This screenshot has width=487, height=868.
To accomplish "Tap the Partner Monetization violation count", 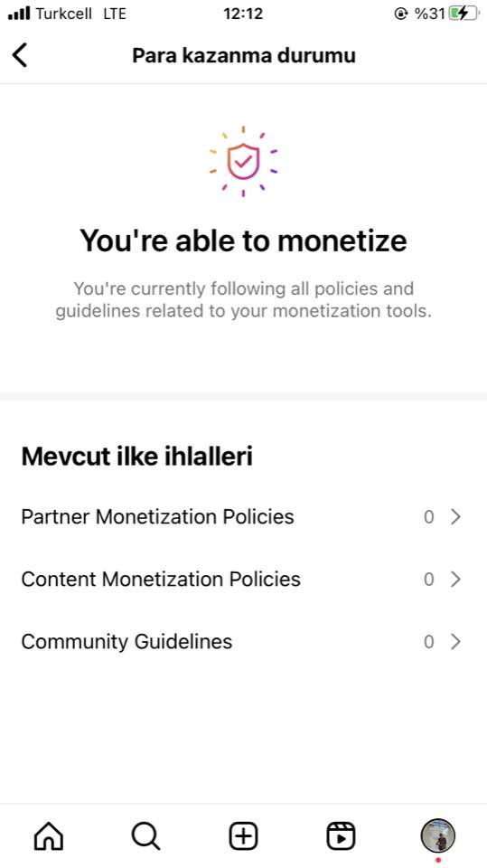I will click(x=429, y=517).
